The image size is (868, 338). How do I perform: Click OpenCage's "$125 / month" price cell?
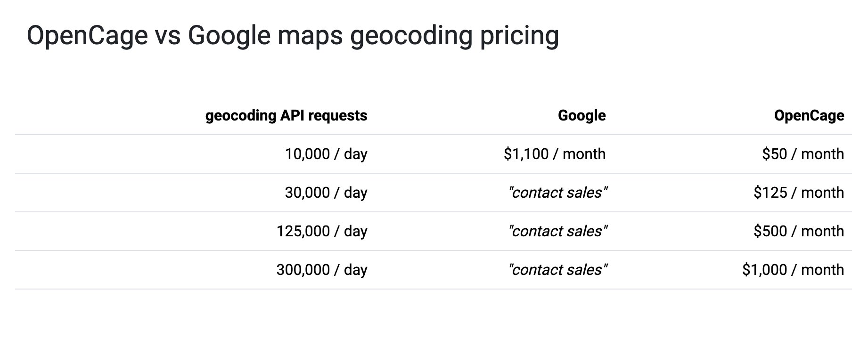(x=798, y=193)
